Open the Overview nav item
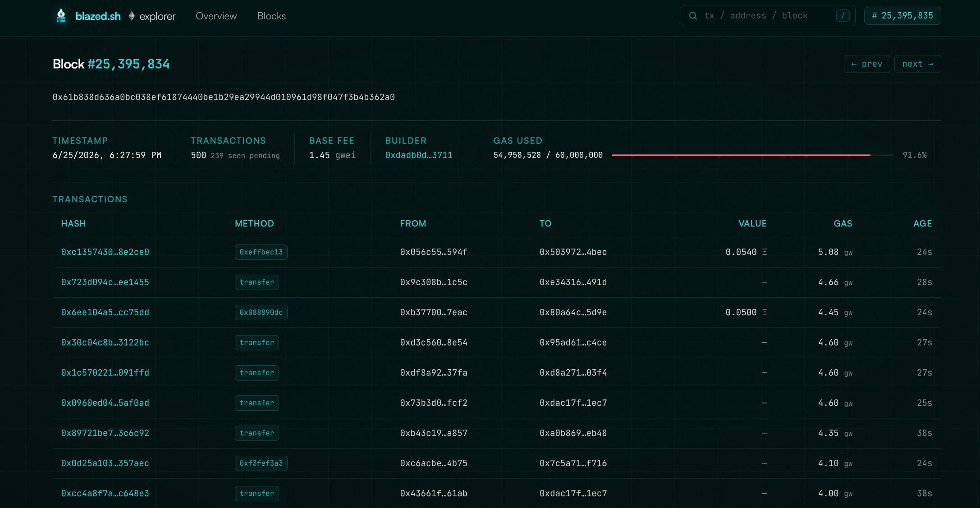980x508 pixels. point(216,16)
